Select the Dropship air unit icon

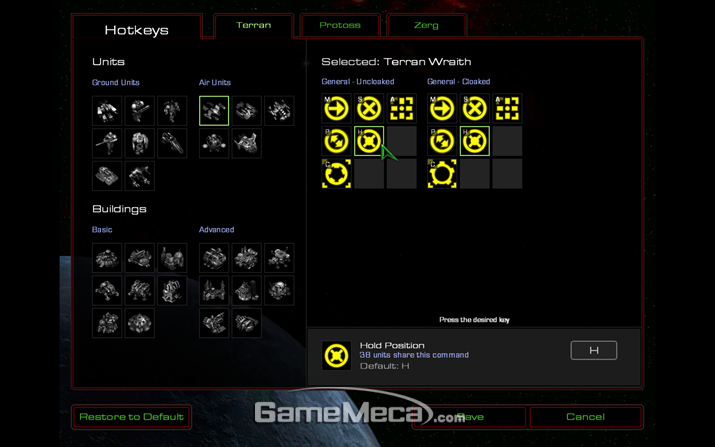(247, 110)
